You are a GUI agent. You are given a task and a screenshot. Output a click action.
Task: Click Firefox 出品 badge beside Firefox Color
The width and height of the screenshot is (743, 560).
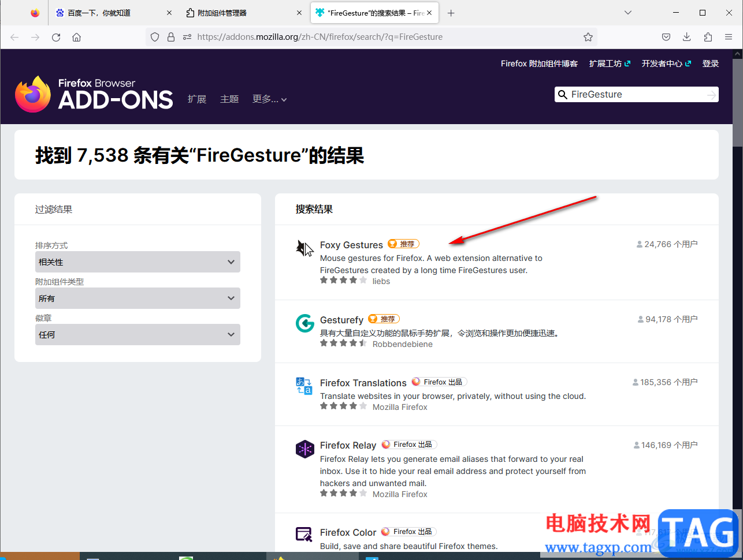tap(408, 532)
